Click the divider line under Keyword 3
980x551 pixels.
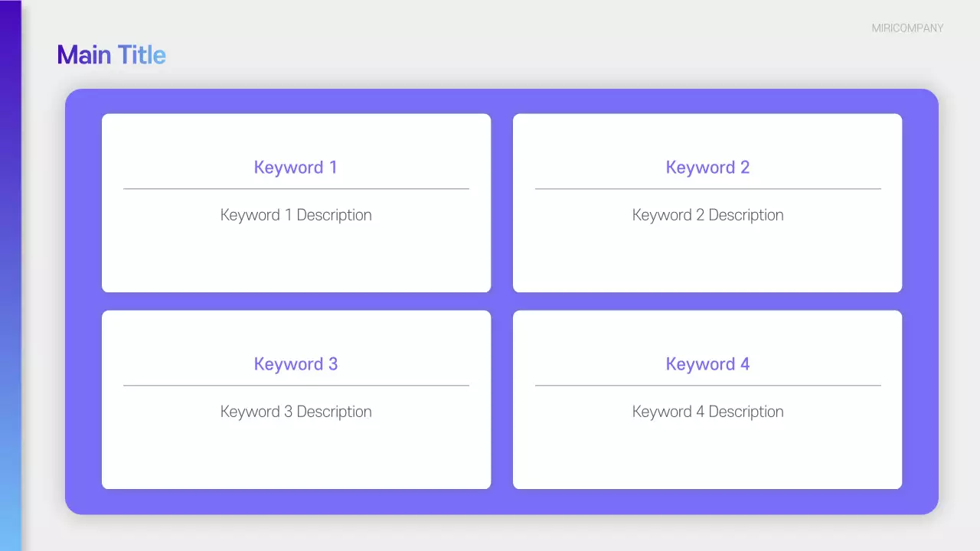click(296, 386)
